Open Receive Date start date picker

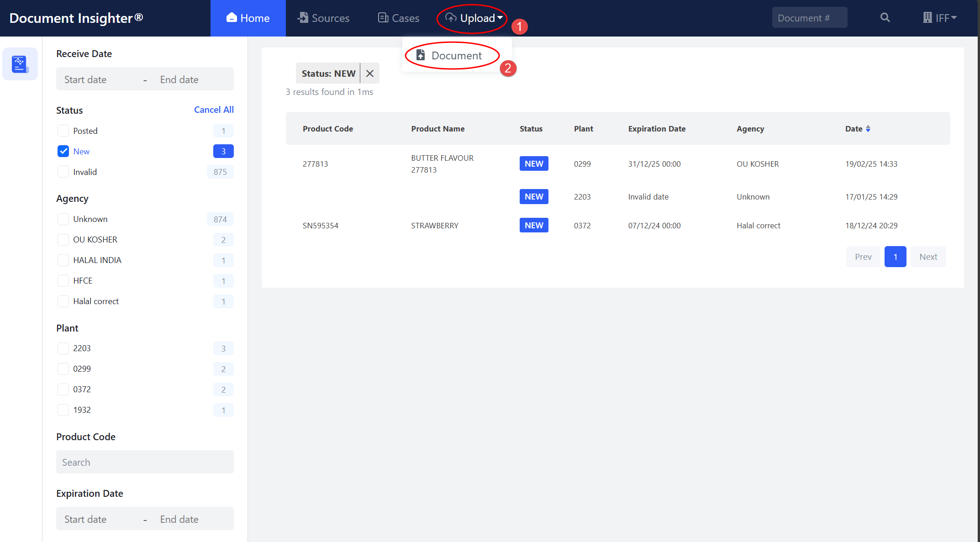coord(85,79)
